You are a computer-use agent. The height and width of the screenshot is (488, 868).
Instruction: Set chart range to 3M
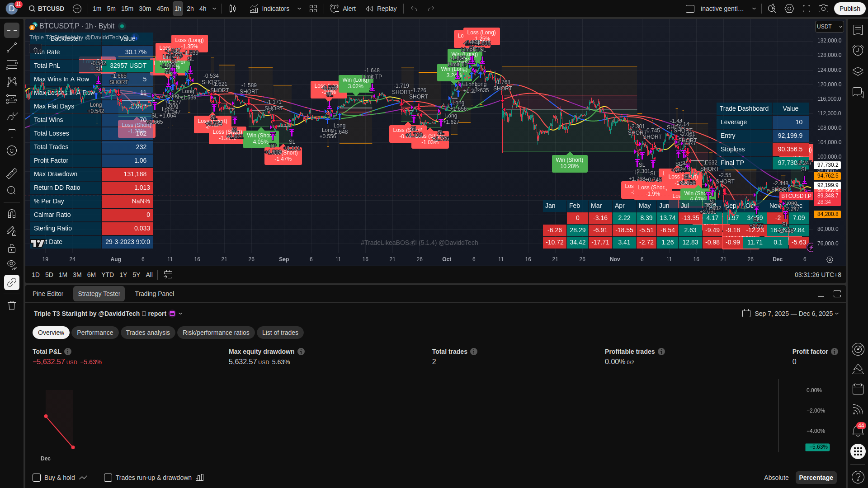pos(77,275)
